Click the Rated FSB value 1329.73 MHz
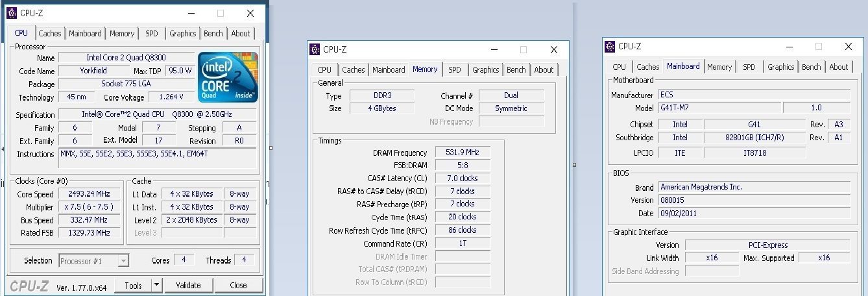 pyautogui.click(x=89, y=232)
